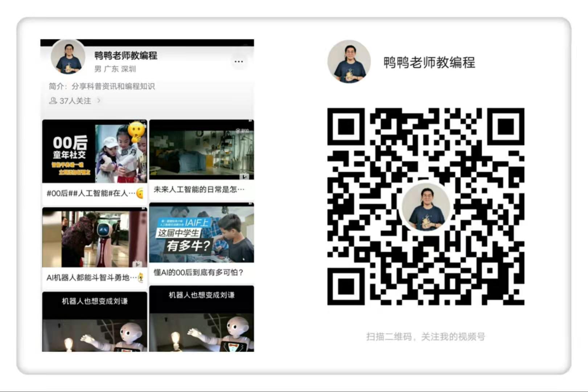The width and height of the screenshot is (588, 392).
Task: Click the text '扫描二维码, 关注我的视频号'
Action: click(425, 337)
